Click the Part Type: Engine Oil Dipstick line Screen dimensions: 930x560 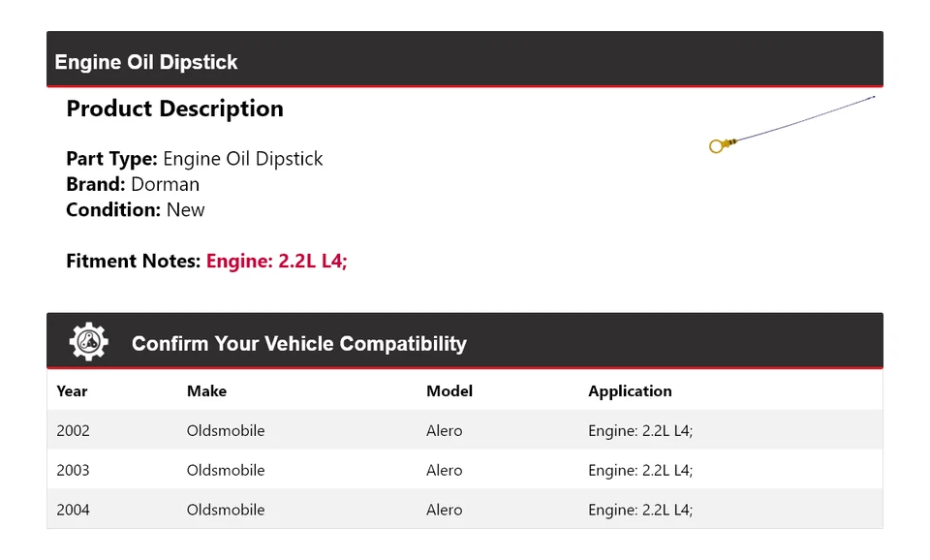point(194,159)
